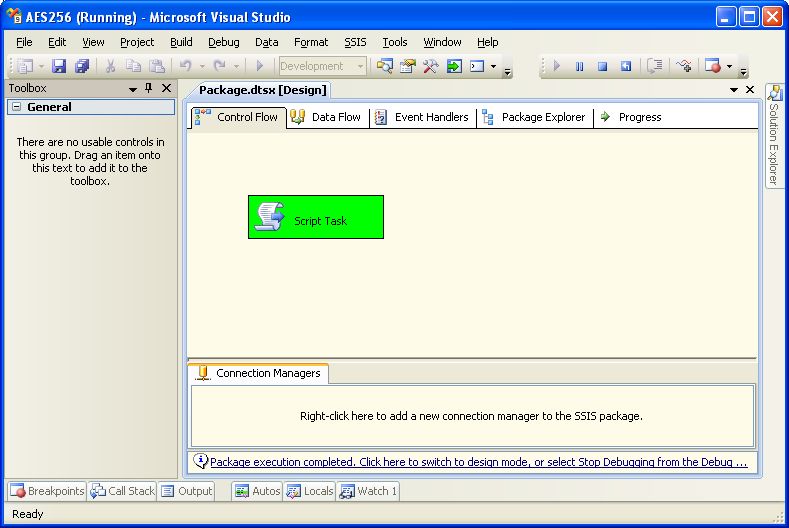Screen dimensions: 789x528
Task: Click the Breakpoints window toolbar icon
Action: pyautogui.click(x=713, y=66)
